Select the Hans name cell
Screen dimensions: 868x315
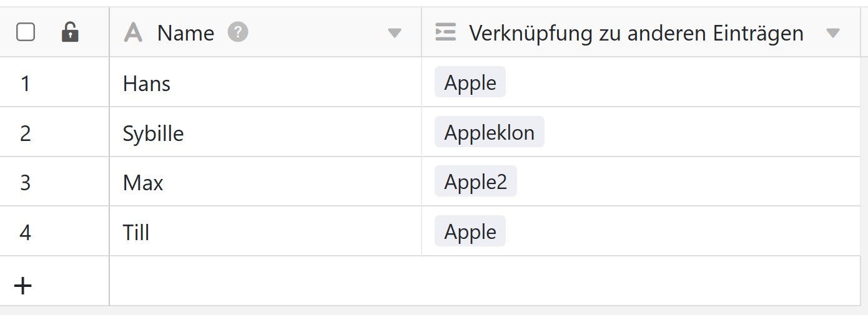265,82
